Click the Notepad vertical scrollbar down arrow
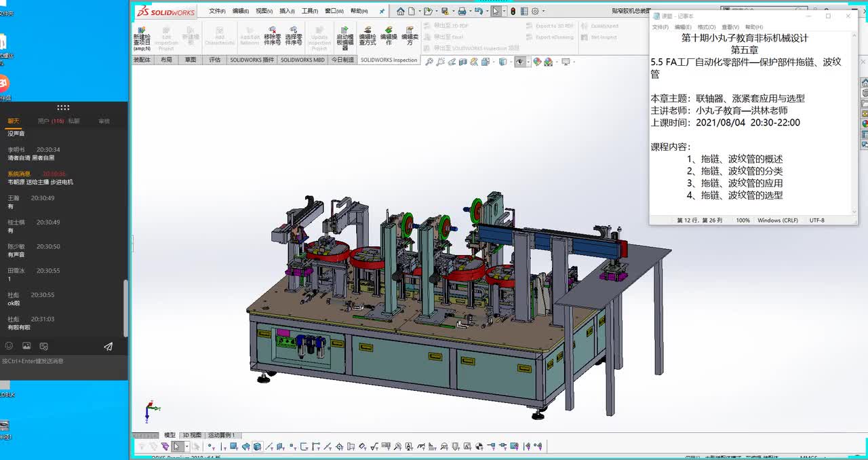The image size is (868, 460). click(854, 211)
